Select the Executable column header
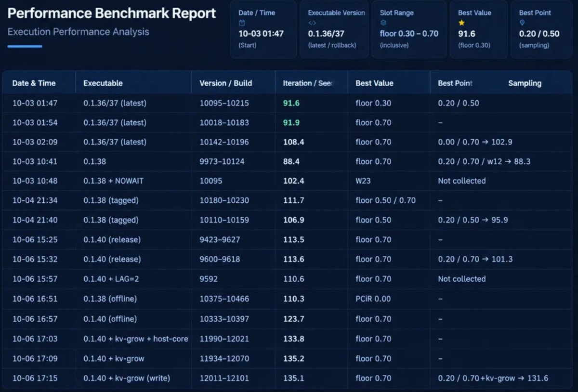The width and height of the screenshot is (578, 392). tap(103, 83)
